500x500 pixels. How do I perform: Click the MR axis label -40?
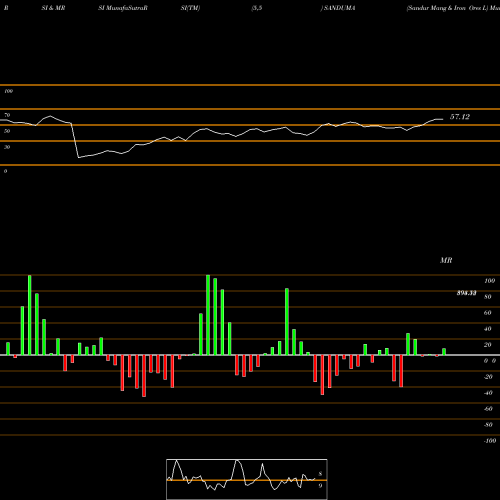(488, 393)
